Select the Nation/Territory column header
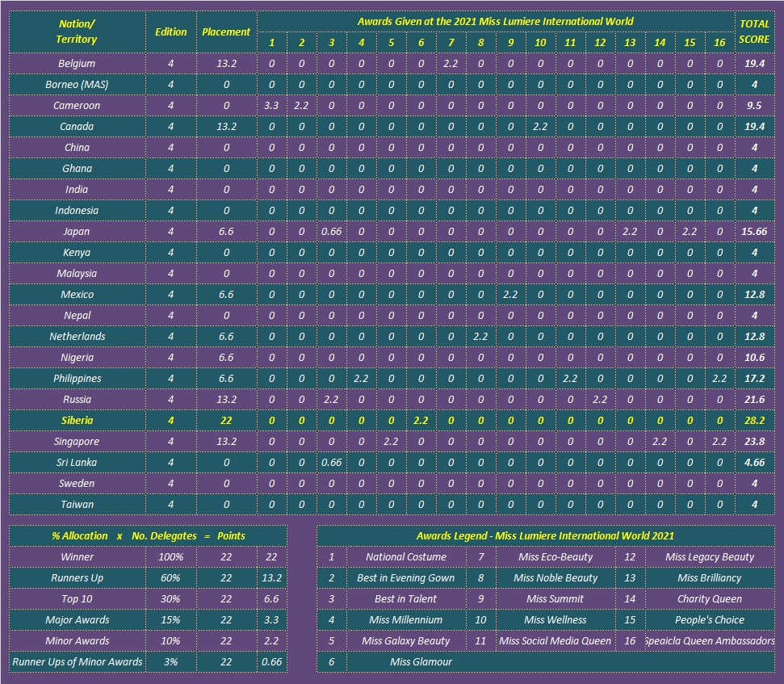This screenshot has width=784, height=684. pos(77,31)
